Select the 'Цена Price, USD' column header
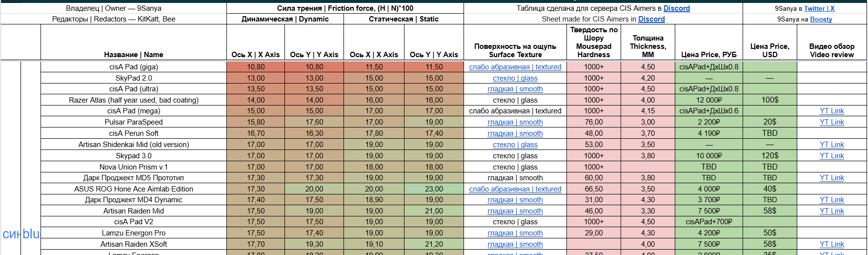Screen dimensions: 868x255 770,42
